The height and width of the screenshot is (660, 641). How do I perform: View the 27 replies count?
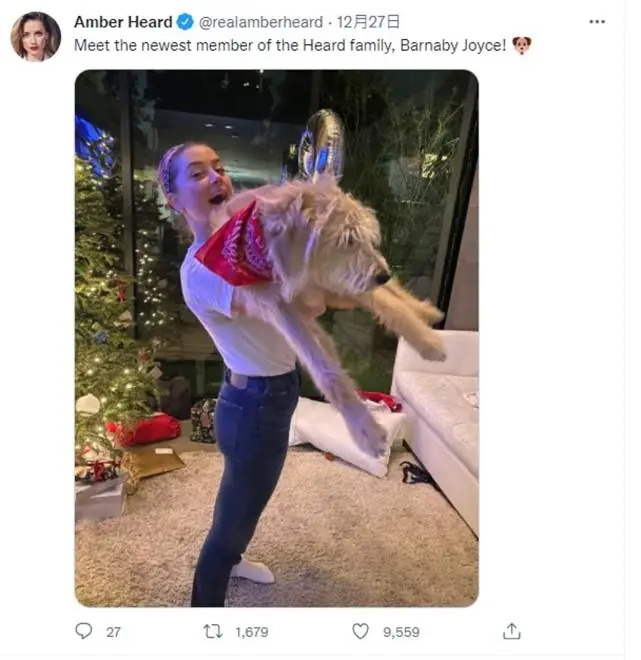[113, 632]
